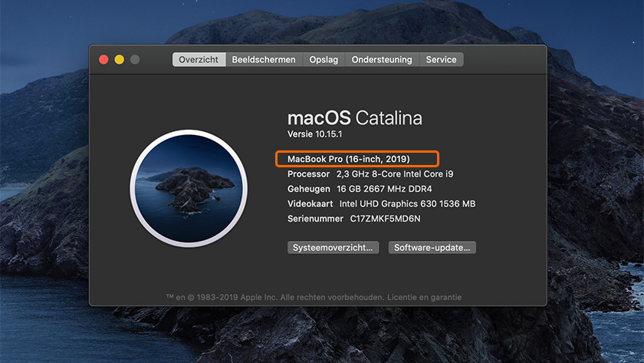Switch to the Overzicht tab

199,60
